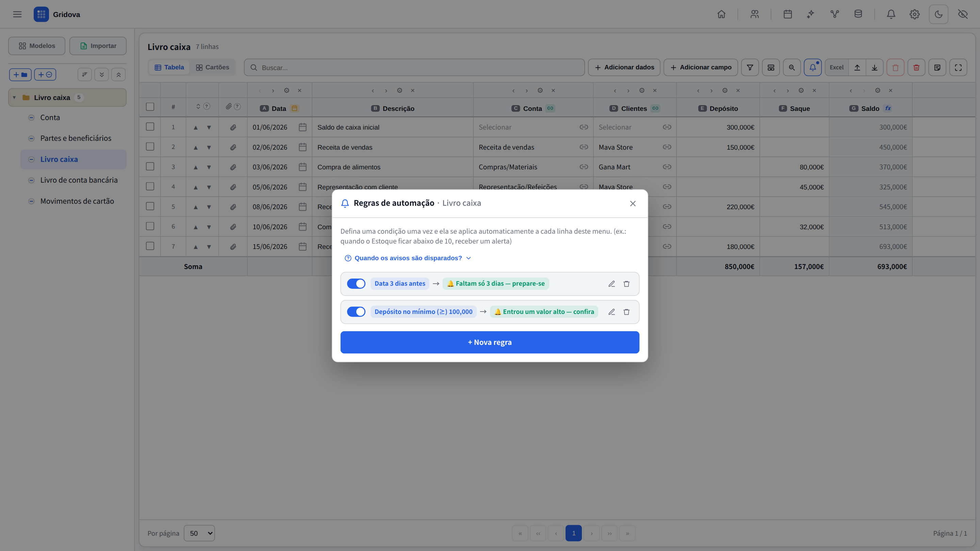Click the Importar button
980x551 pixels.
click(98, 46)
